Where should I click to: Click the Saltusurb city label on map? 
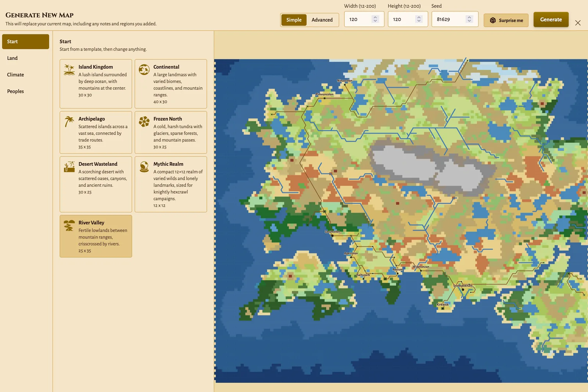click(x=363, y=275)
